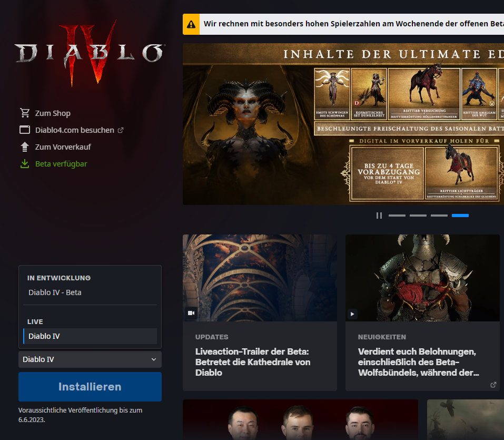Choose Diablo IV - Beta in version list
The width and height of the screenshot is (504, 440).
click(x=90, y=292)
